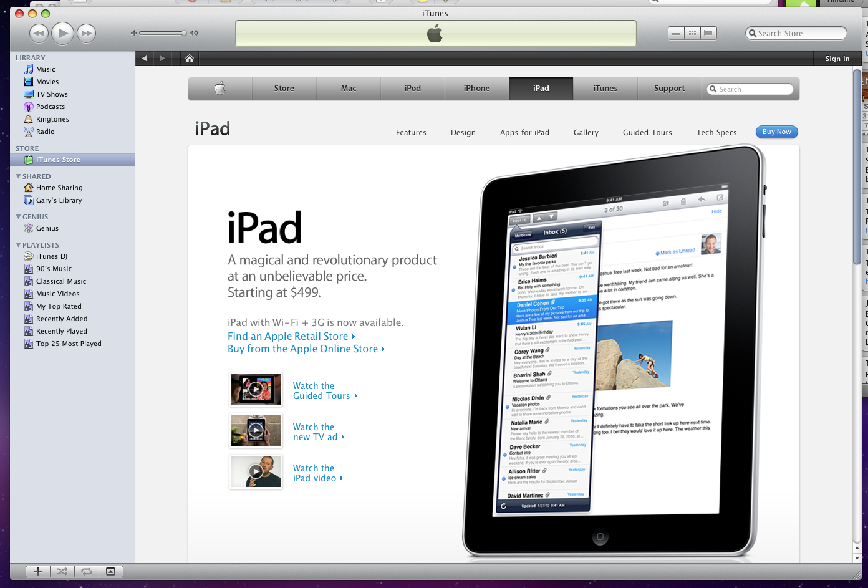Click Sign In button

[x=837, y=59]
